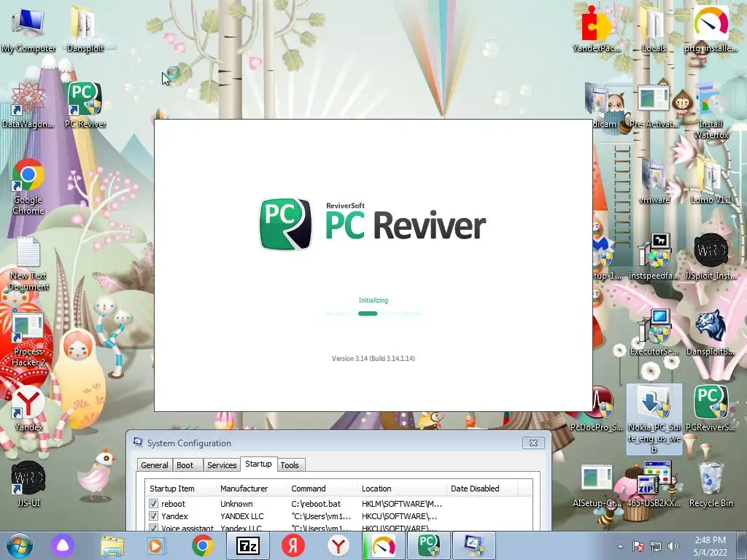The width and height of the screenshot is (747, 560).
Task: Select the Install Waterfox icon
Action: [x=711, y=111]
